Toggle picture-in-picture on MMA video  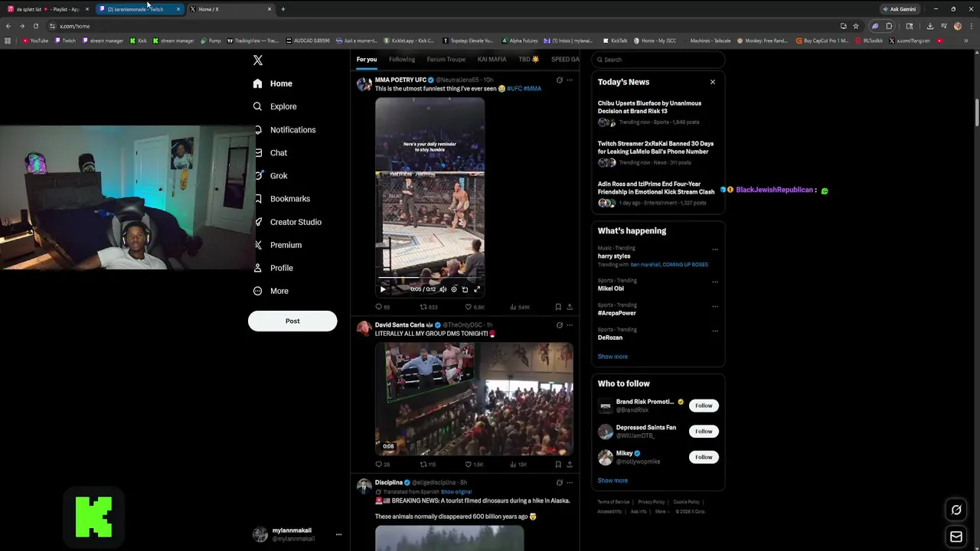point(465,289)
